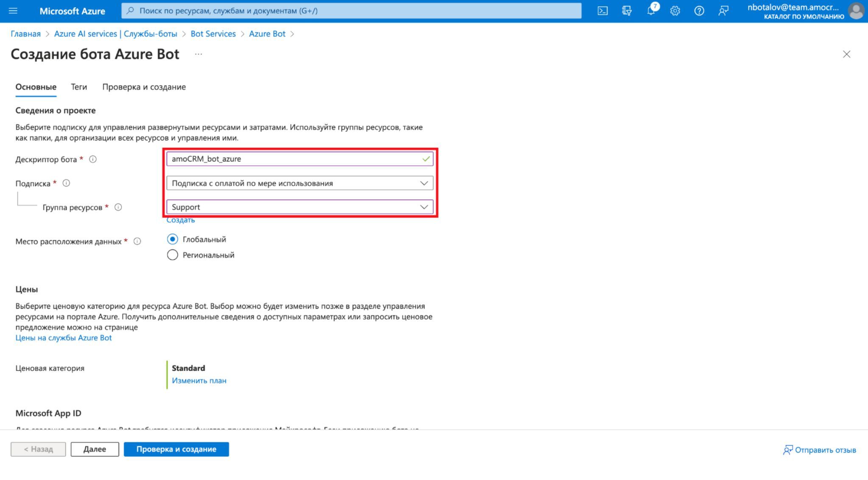Open the feedback icon in top bar
This screenshot has height=480, width=868.
click(723, 11)
